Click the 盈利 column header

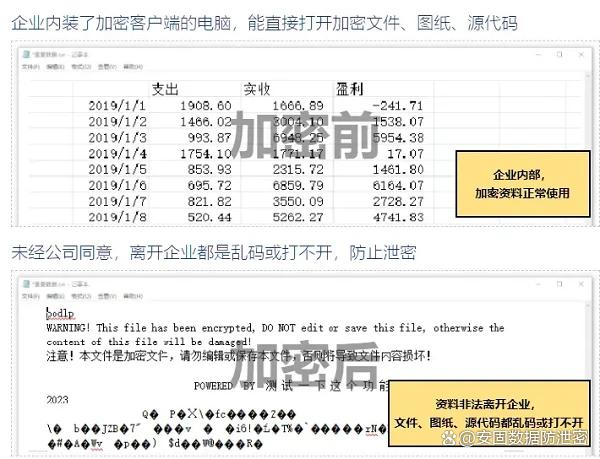[349, 89]
